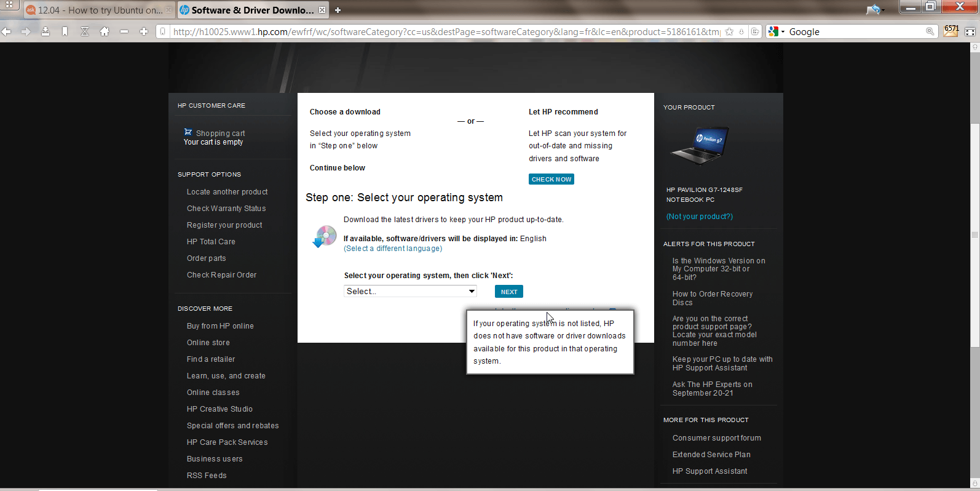The height and width of the screenshot is (491, 980).
Task: Click the address bar URL field
Action: tap(446, 31)
